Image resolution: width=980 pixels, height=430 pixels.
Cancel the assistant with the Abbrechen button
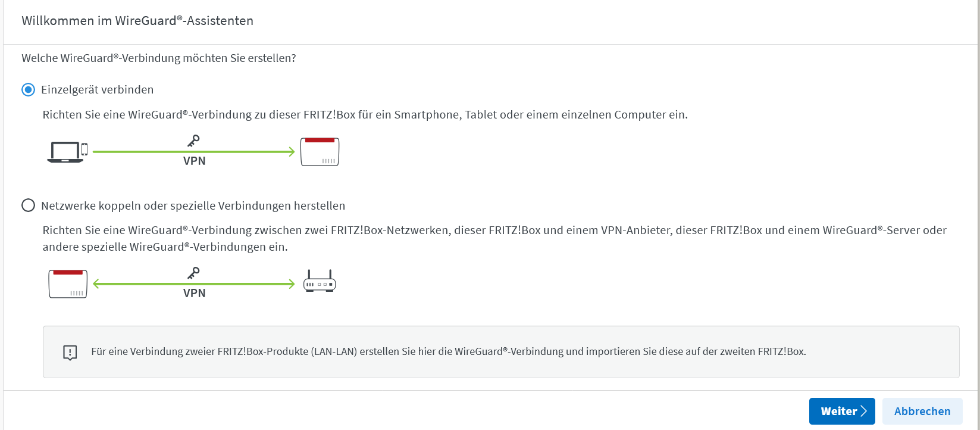[x=922, y=412]
